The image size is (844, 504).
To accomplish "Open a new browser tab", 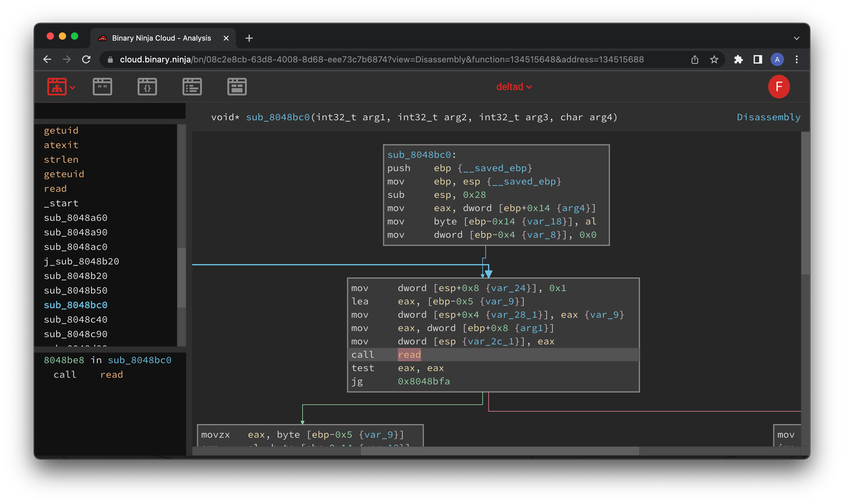I will (249, 38).
